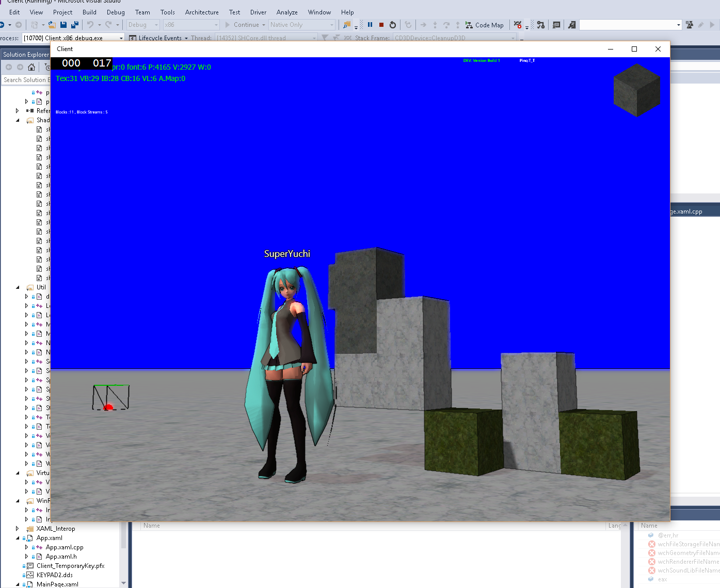
Task: Click the Navigate Backward arrow icon
Action: coord(3,24)
